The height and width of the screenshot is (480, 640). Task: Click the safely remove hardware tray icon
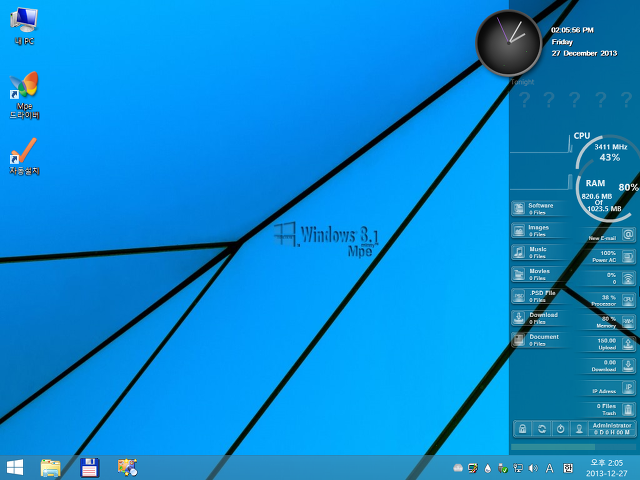tap(503, 468)
